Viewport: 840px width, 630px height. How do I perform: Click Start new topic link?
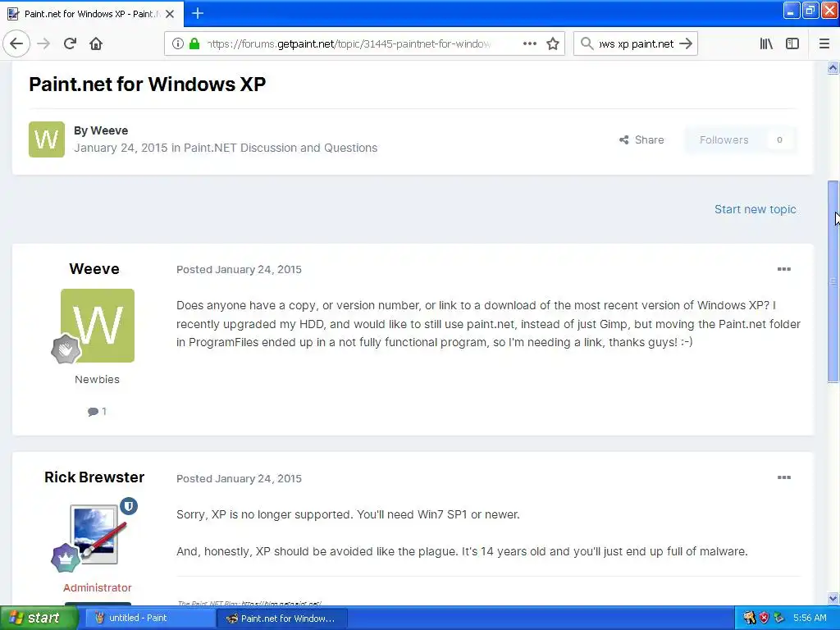(x=755, y=209)
